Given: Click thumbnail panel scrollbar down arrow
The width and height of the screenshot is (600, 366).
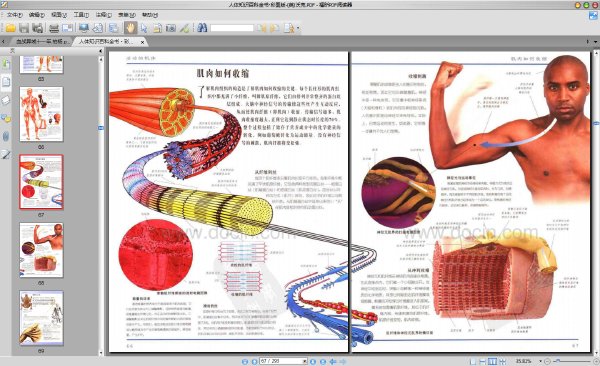Looking at the screenshot, I should tap(101, 353).
